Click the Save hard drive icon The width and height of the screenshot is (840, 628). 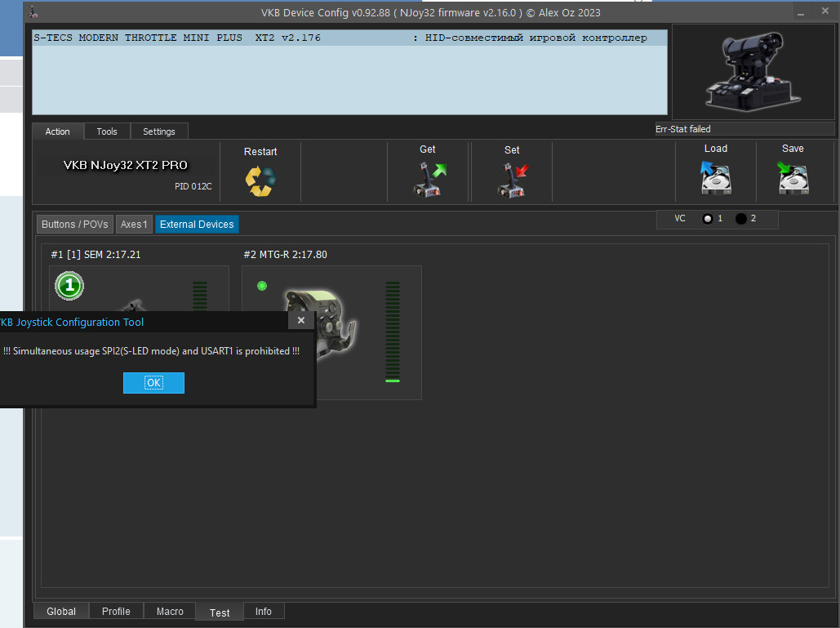pos(793,177)
